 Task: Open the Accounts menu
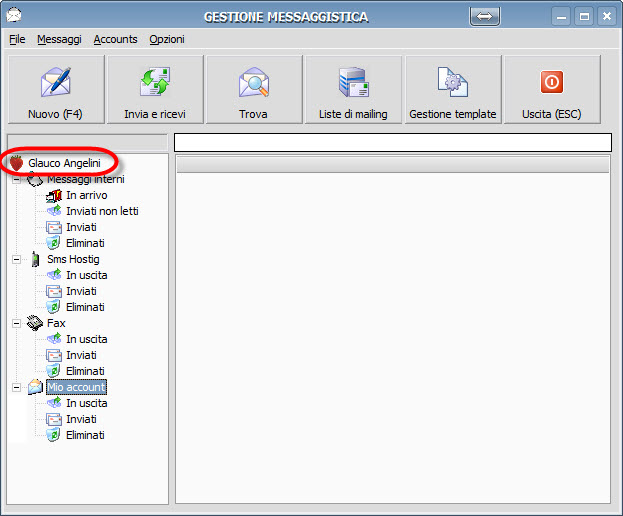[x=115, y=39]
